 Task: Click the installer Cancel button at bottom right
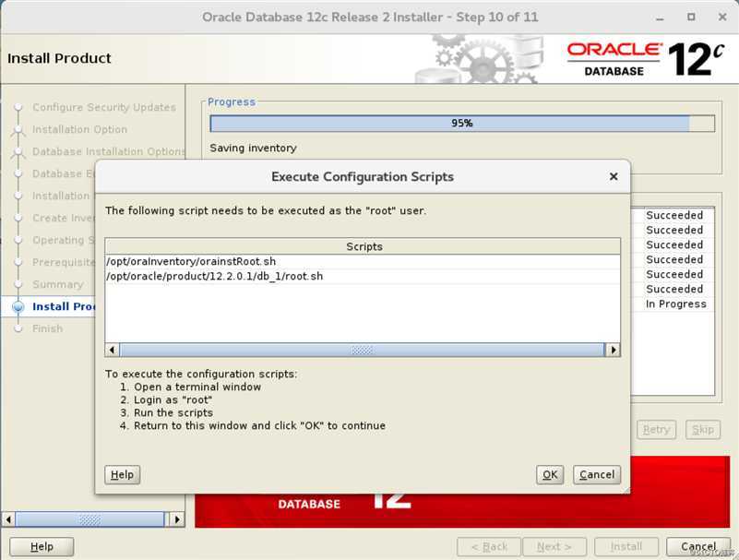tap(698, 546)
